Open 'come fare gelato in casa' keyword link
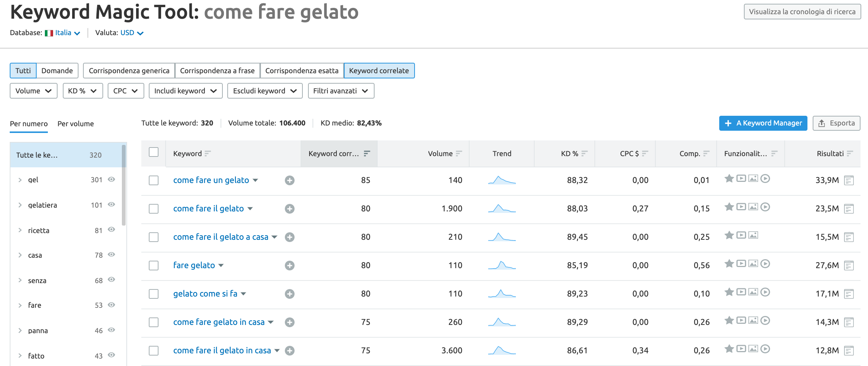Screen dimensions: 868x366 coord(219,322)
